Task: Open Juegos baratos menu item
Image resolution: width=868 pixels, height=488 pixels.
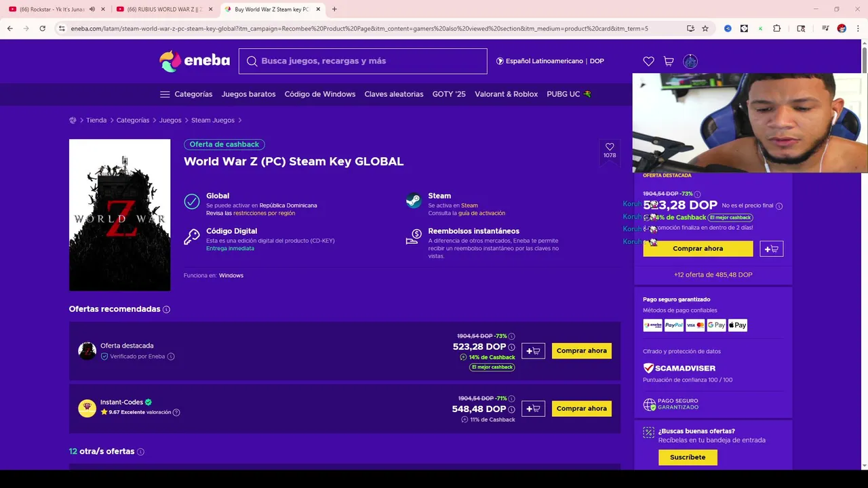Action: coord(248,94)
